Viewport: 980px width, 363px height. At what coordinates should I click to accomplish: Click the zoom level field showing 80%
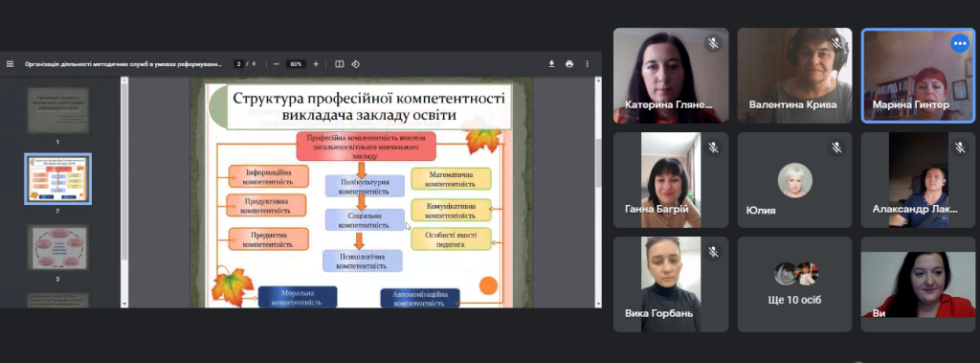(x=296, y=64)
